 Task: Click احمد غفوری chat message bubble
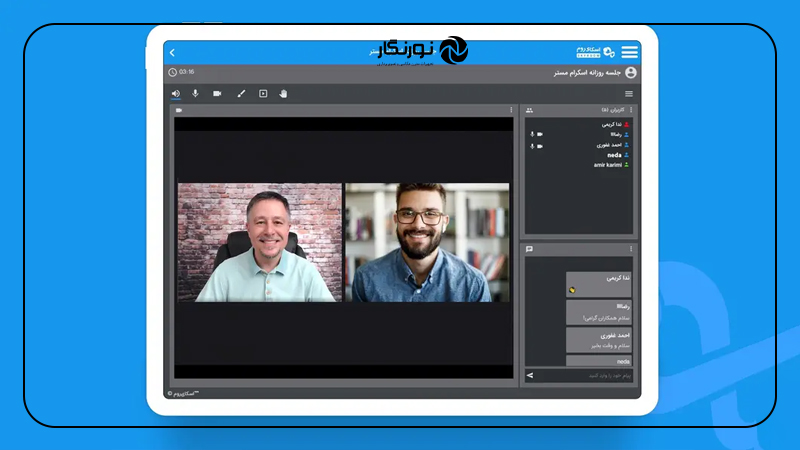click(x=598, y=340)
